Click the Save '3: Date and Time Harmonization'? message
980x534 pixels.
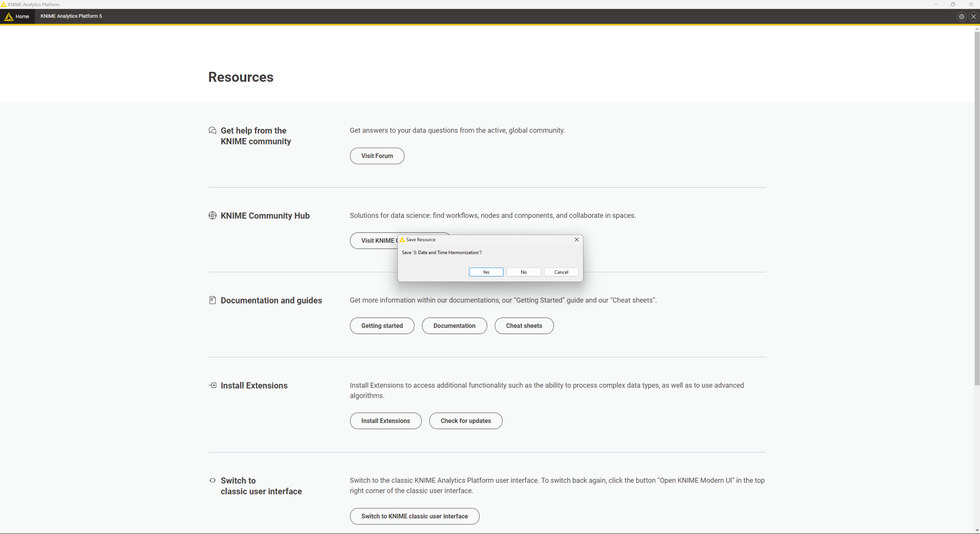coord(441,253)
